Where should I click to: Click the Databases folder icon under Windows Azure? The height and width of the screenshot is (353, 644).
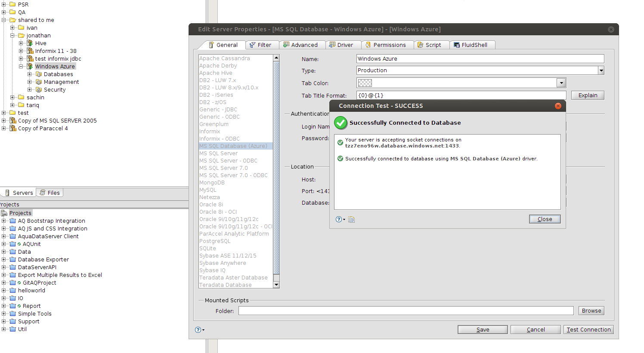tap(38, 74)
